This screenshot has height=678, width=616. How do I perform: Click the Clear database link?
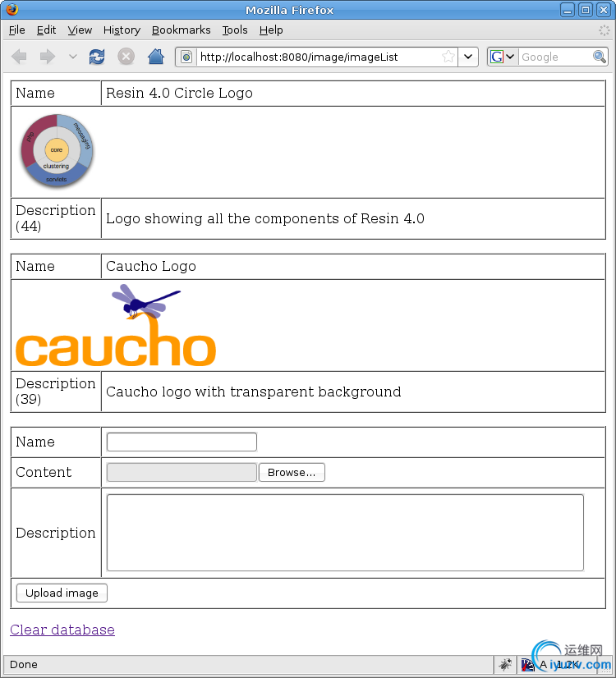coord(62,630)
